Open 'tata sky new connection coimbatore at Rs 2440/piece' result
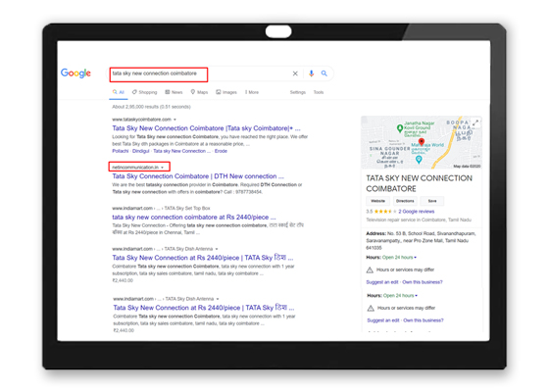The width and height of the screenshot is (549, 392). tap(194, 218)
